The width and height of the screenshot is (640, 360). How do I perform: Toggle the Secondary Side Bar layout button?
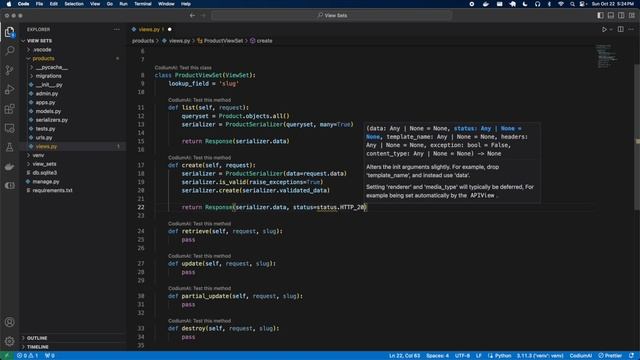coord(621,16)
